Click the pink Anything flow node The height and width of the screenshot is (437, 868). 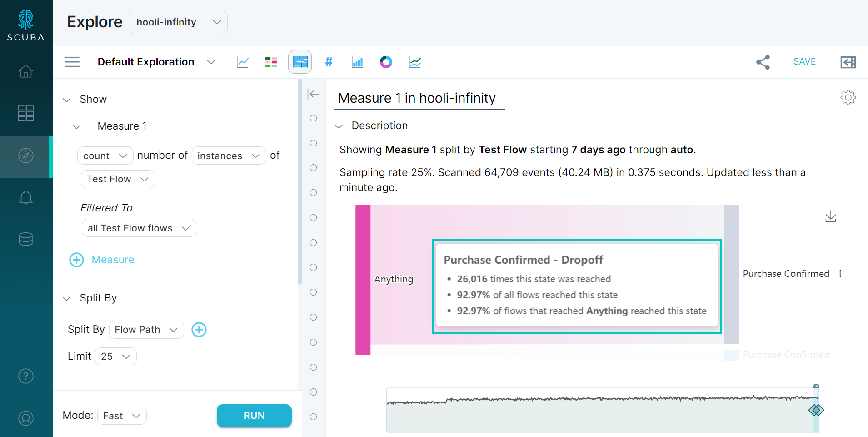click(x=363, y=280)
